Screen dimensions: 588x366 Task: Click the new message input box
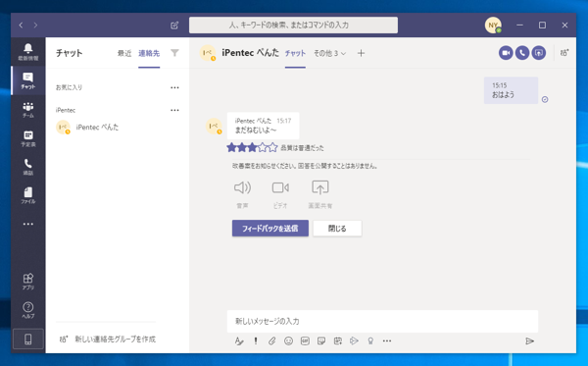click(x=382, y=321)
